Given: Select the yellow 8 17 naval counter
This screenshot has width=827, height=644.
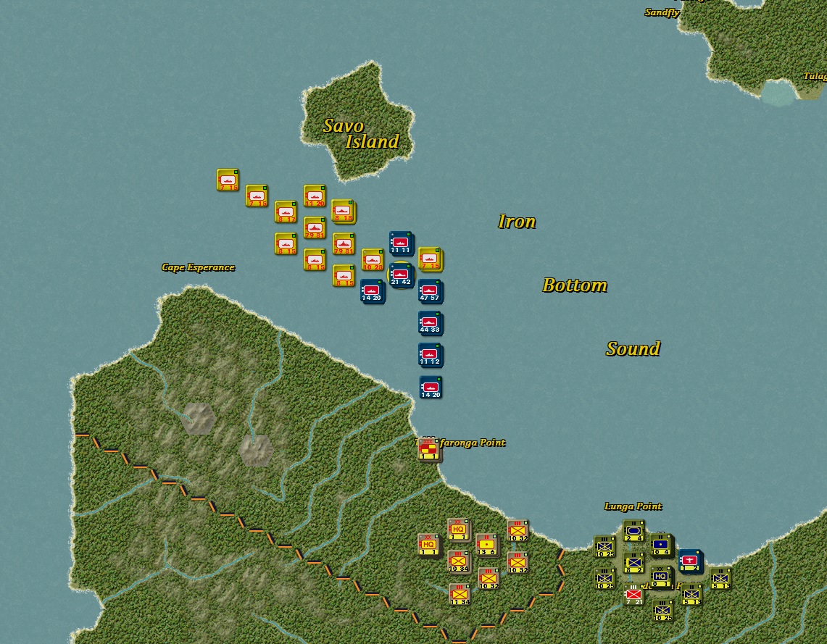Looking at the screenshot, I should 286,212.
